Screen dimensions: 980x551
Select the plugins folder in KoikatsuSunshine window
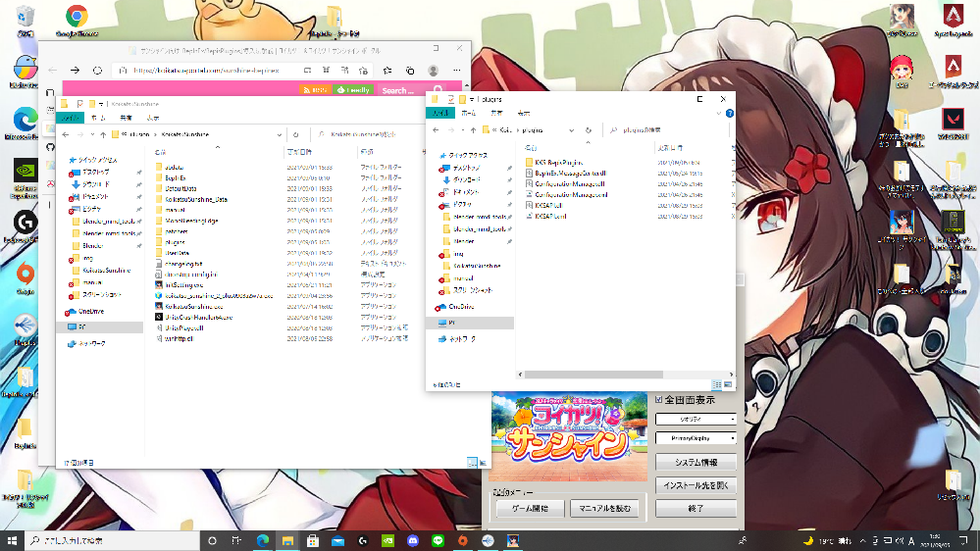tap(170, 242)
